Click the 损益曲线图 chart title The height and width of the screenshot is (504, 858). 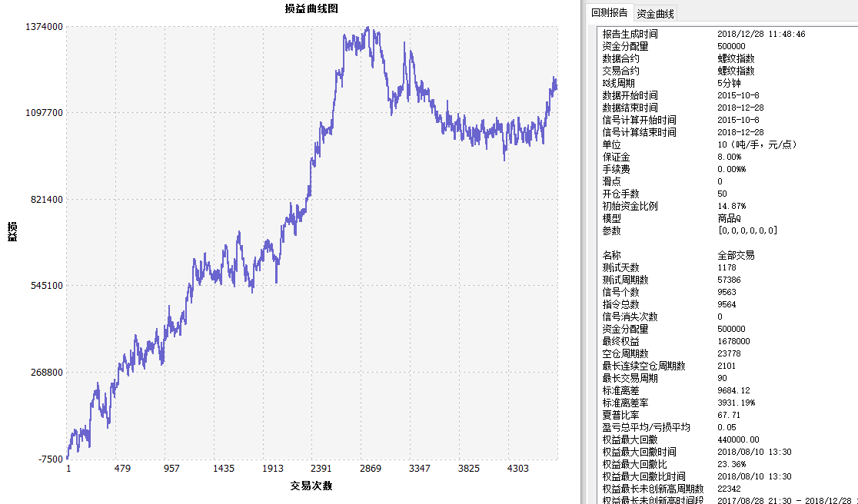311,8
